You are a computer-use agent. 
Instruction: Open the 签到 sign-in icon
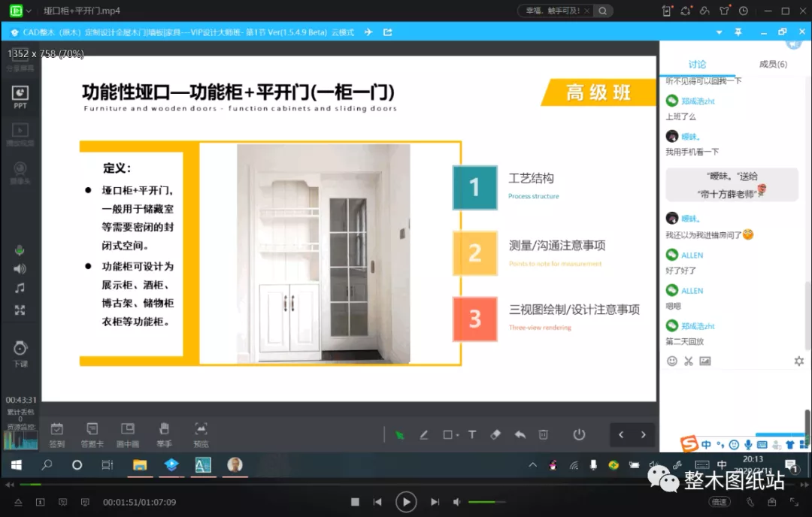coord(56,433)
